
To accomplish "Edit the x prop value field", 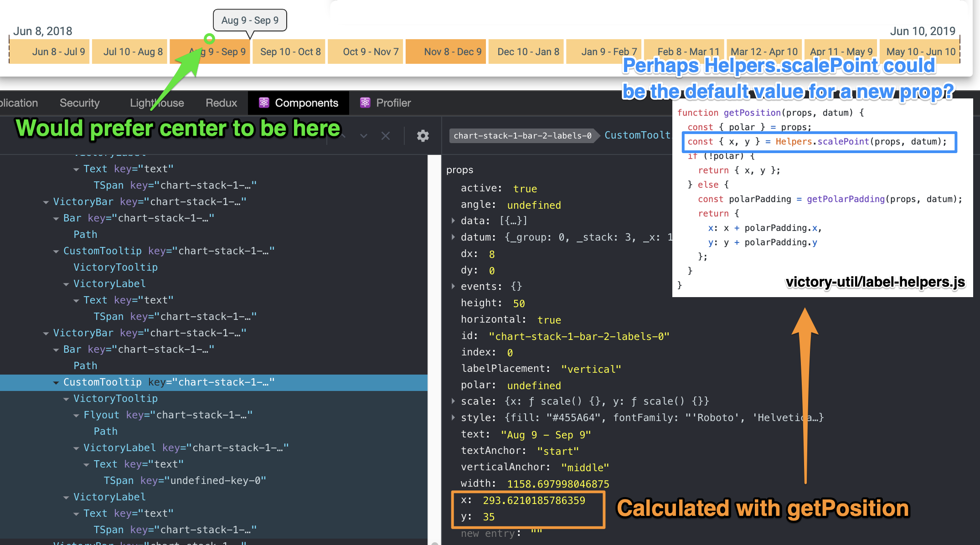I will coord(534,500).
